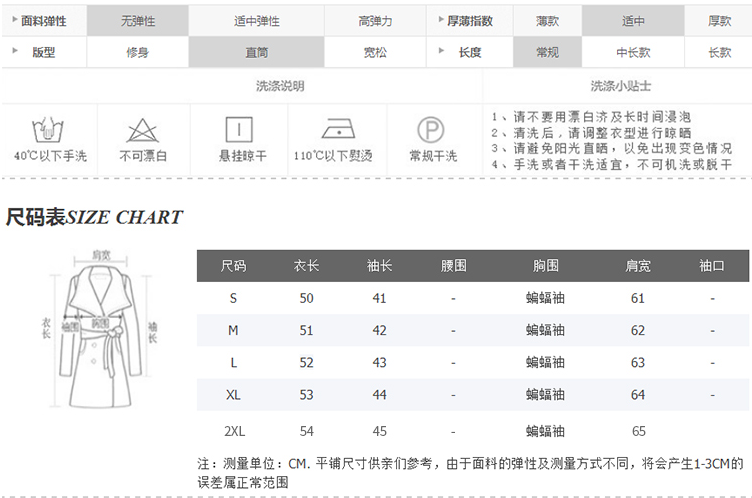Click size S in the table
This screenshot has width=752, height=498.
(x=233, y=298)
